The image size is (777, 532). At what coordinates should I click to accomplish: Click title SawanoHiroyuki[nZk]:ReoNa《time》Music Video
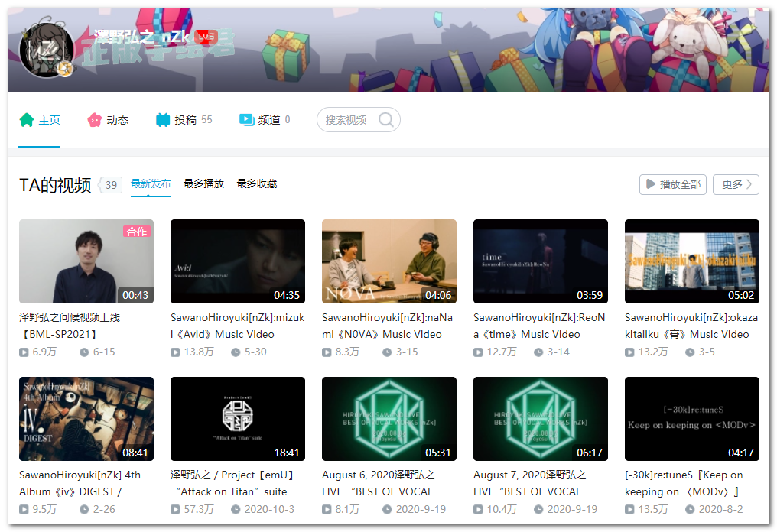point(539,326)
